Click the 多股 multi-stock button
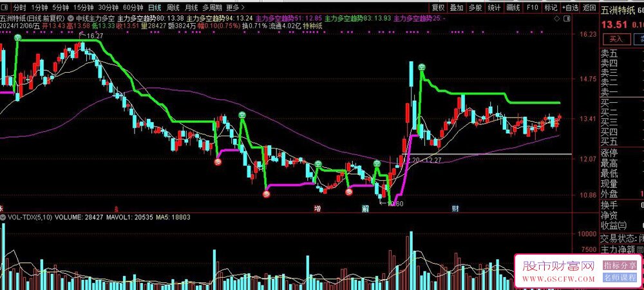This screenshot has height=290, width=644. point(475,7)
